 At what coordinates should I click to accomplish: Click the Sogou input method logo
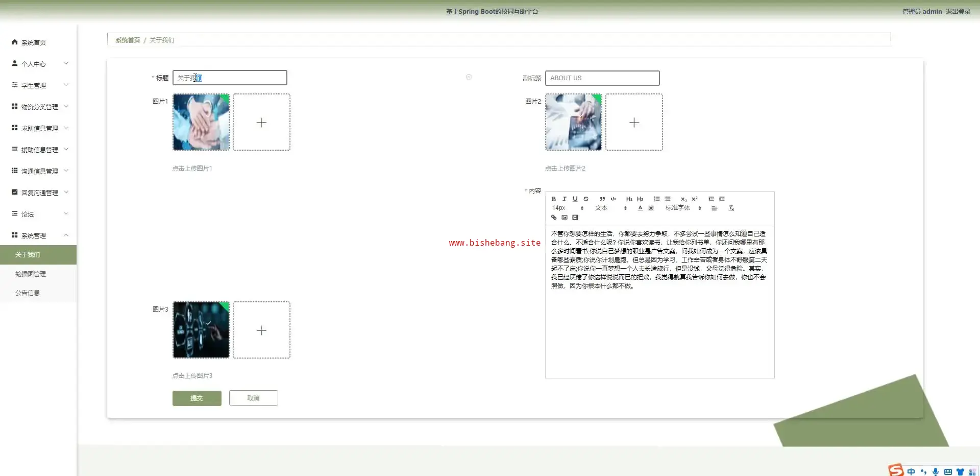click(896, 470)
